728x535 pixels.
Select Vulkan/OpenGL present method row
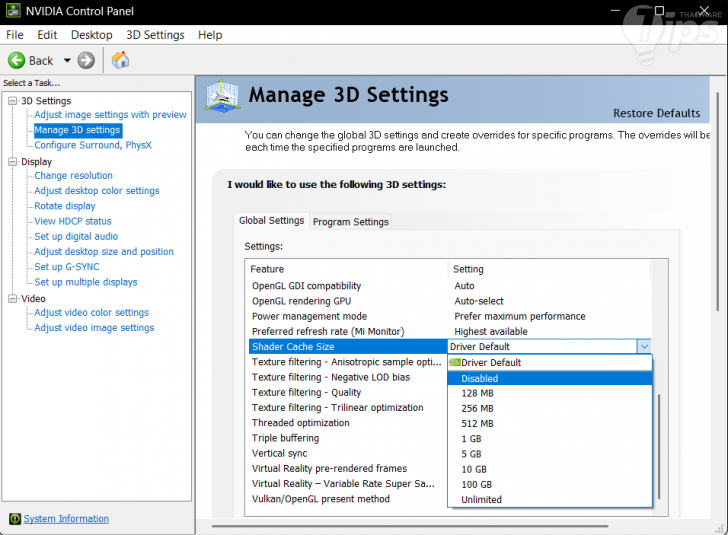[x=348, y=499]
